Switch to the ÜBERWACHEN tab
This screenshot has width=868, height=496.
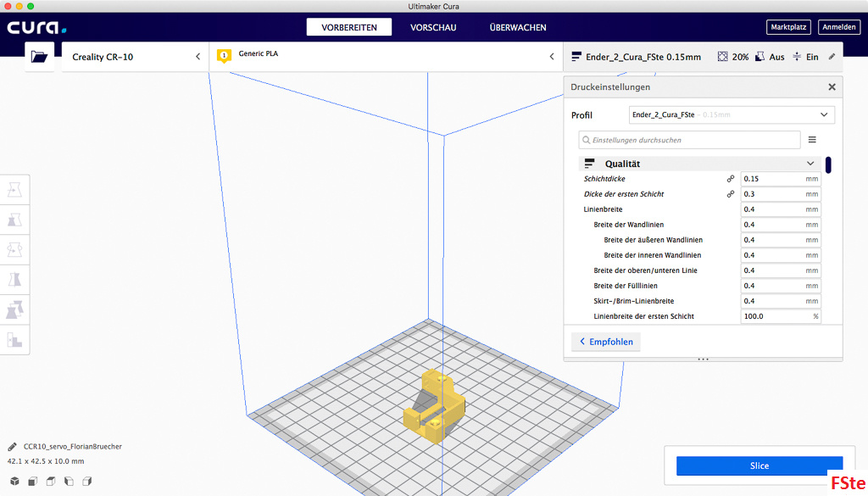pyautogui.click(x=518, y=27)
